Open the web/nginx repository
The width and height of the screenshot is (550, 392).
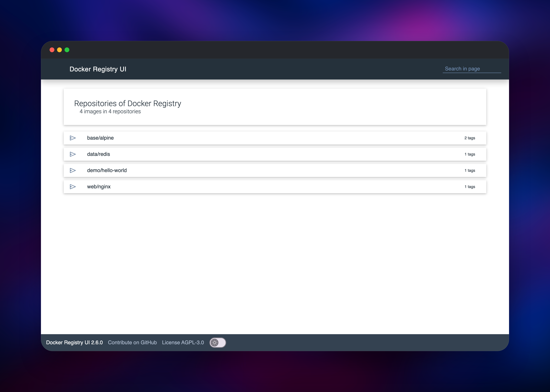click(275, 187)
